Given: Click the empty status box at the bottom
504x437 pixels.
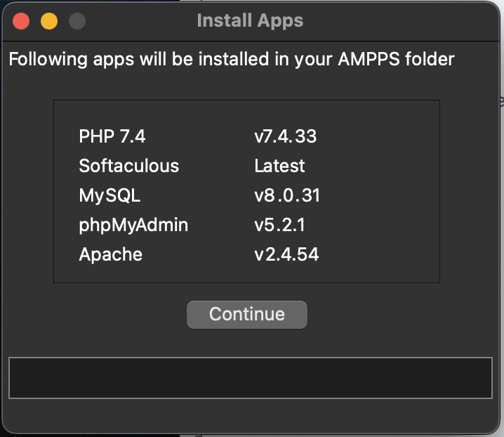Looking at the screenshot, I should [x=250, y=378].
